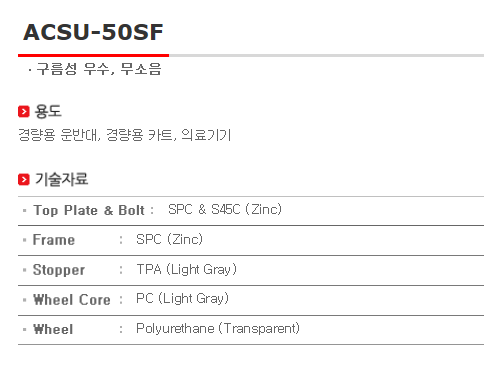This screenshot has width=503, height=365.
Task: Click the 용도 section heading
Action: pyautogui.click(x=48, y=111)
